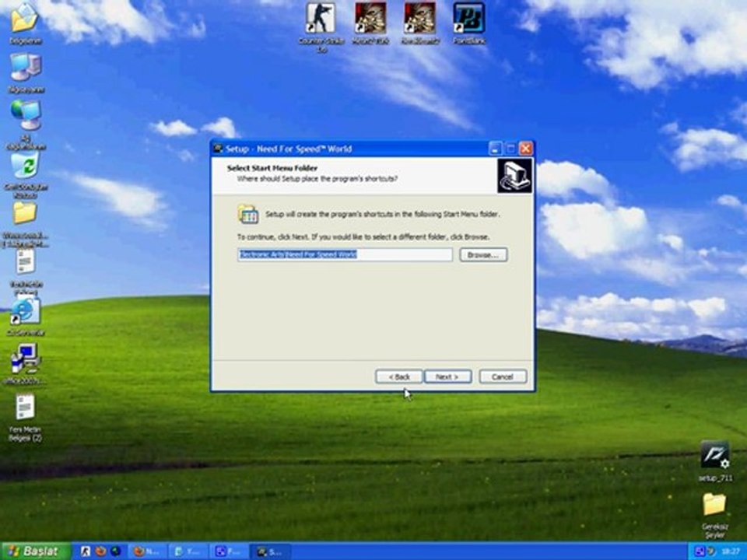
Task: Minimize the Setup window
Action: [x=495, y=149]
